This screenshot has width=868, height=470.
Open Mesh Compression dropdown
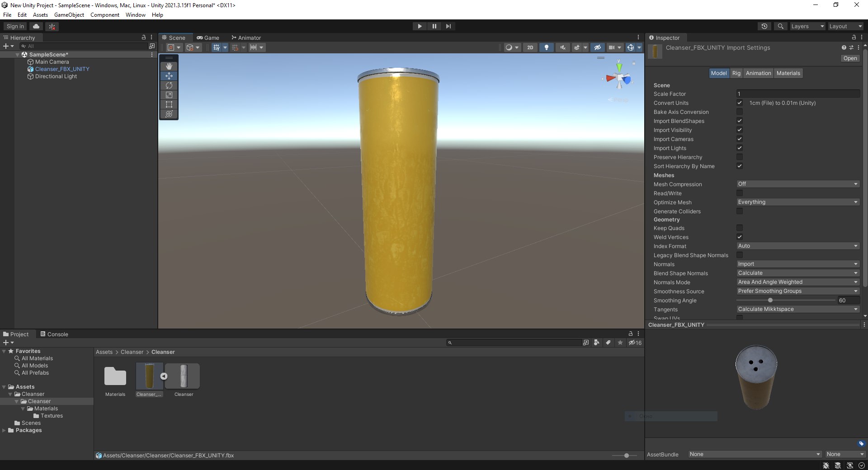pos(798,184)
